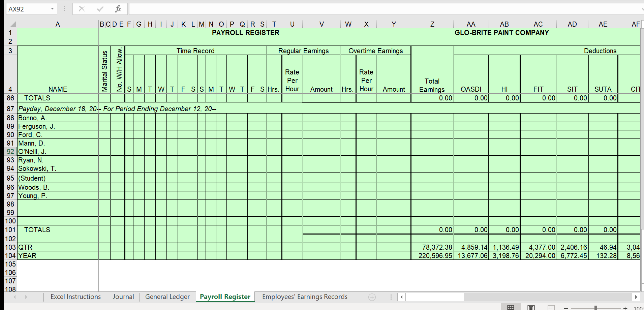Click the horizontal scrollbar left arrow
Image resolution: width=644 pixels, height=310 pixels.
[401, 297]
